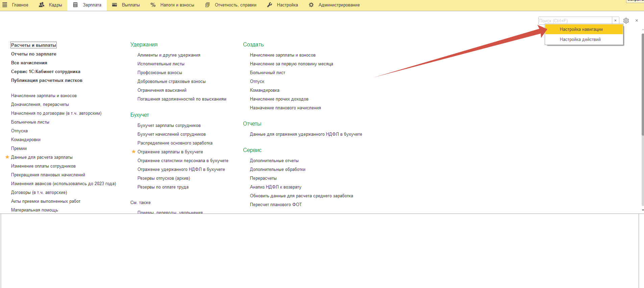Click the hamburger icon beside Главное
This screenshot has width=644, height=288.
(5, 5)
